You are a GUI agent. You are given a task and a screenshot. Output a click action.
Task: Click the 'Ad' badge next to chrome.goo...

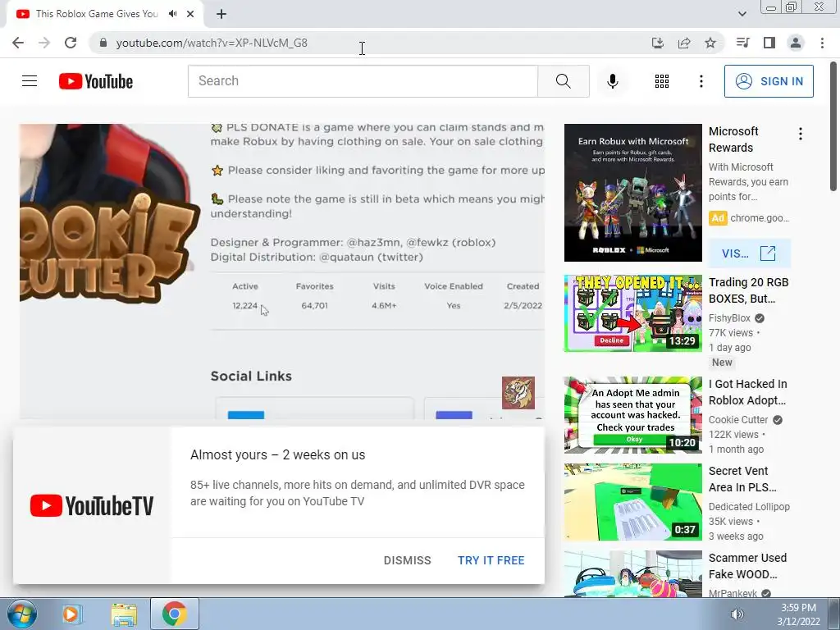(x=718, y=218)
